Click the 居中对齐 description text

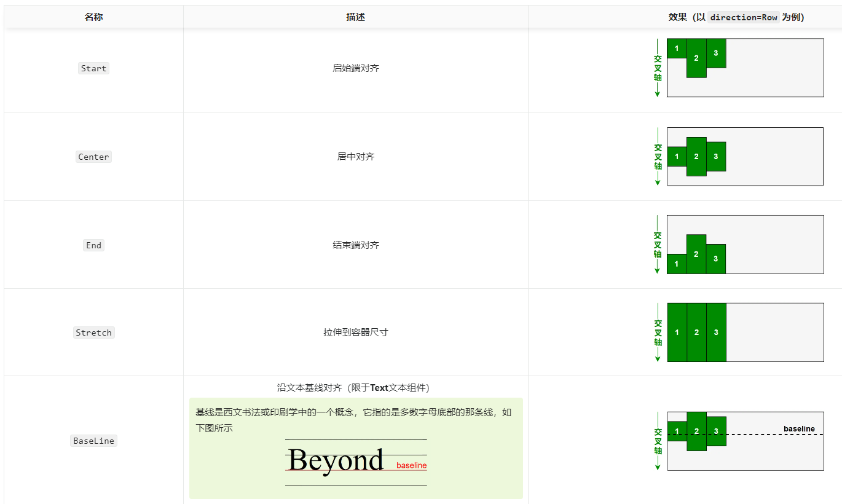coord(356,157)
